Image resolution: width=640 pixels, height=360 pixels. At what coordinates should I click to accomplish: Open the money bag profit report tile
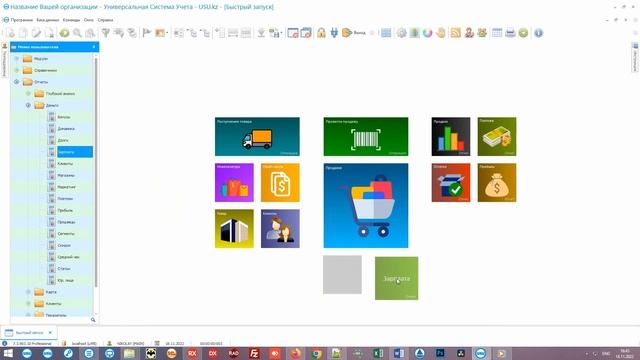[497, 182]
